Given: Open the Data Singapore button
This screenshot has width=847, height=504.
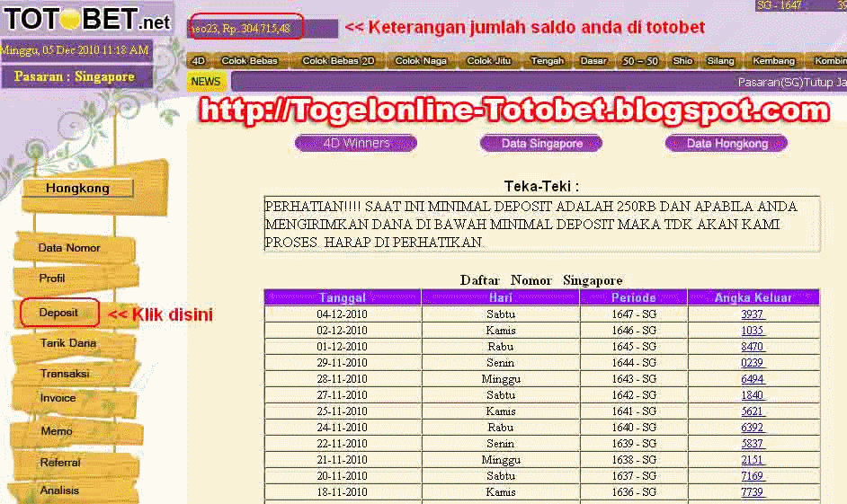Looking at the screenshot, I should pos(541,143).
